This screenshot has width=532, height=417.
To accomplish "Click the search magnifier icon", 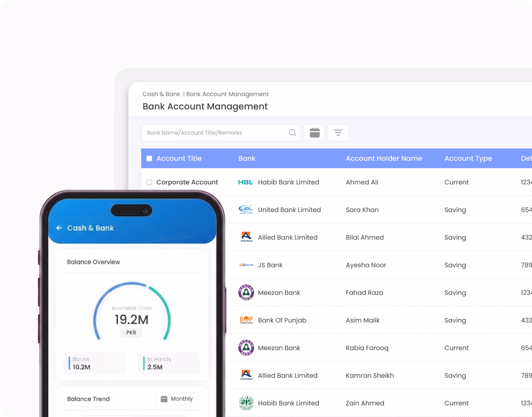I will coord(292,133).
